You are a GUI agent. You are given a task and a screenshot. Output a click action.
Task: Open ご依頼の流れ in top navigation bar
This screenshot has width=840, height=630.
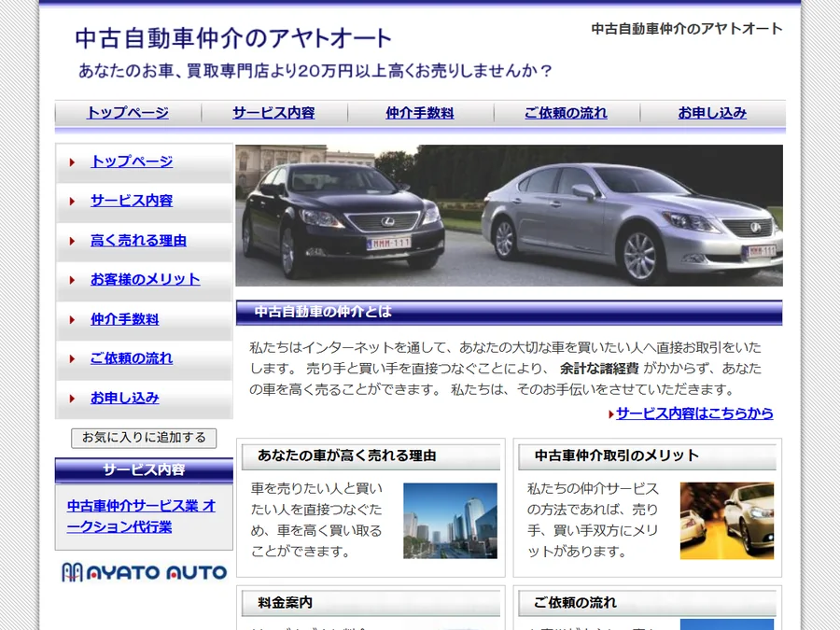click(x=566, y=113)
